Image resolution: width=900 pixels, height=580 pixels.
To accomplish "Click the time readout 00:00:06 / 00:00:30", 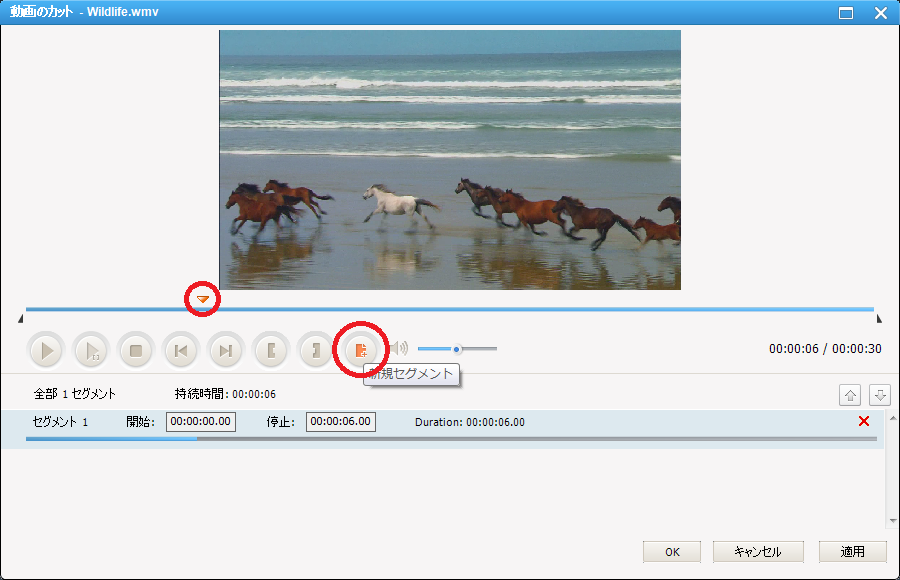I will 825,349.
